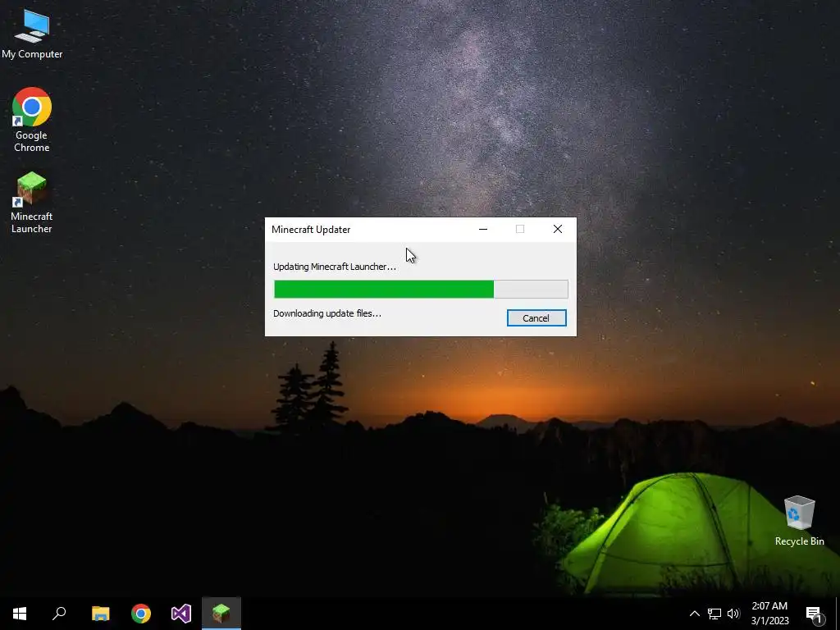Minimize the Minecraft Updater window
840x630 pixels.
click(483, 230)
